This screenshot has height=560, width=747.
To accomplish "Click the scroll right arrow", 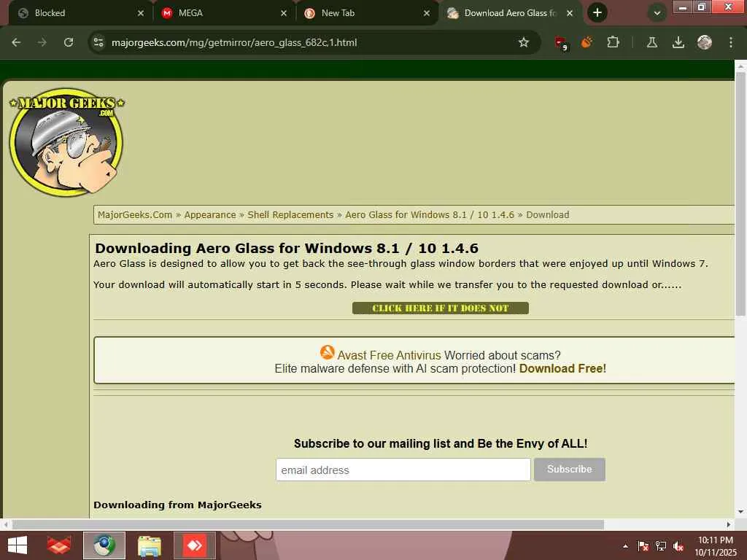I will 729,524.
